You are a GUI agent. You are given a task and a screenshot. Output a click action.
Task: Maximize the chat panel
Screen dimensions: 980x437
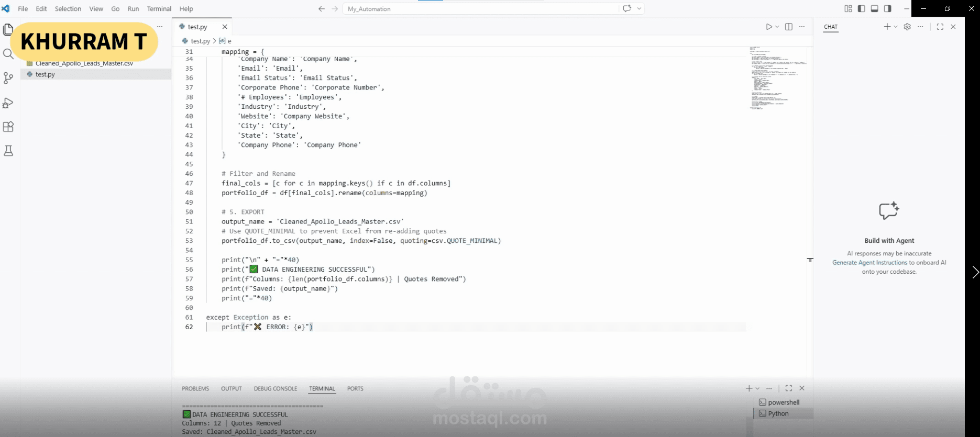click(x=940, y=27)
